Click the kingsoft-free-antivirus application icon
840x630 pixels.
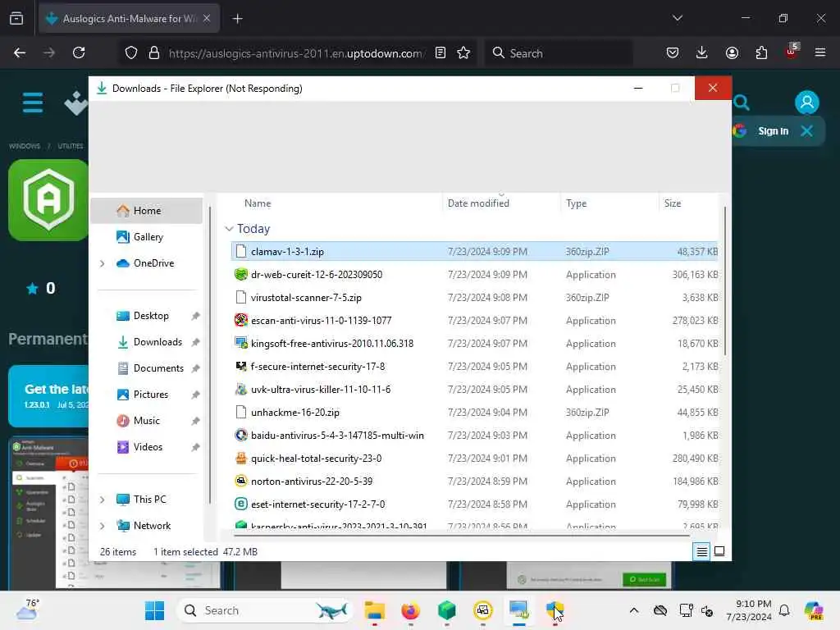(x=241, y=344)
